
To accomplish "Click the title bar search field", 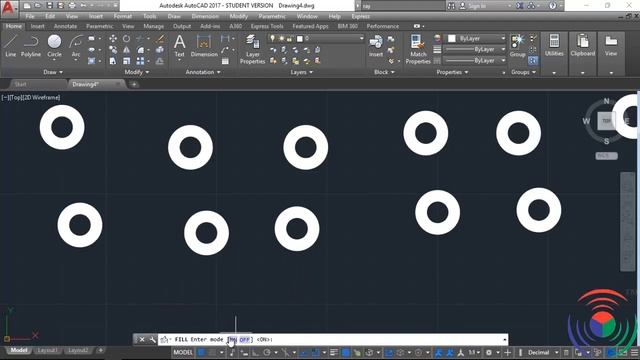I will click(x=403, y=6).
